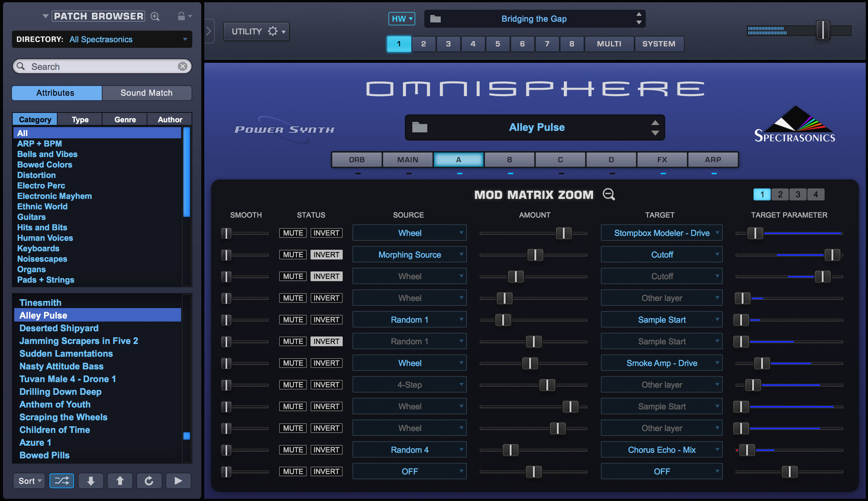Select the Sound Match tab
The height and width of the screenshot is (501, 868).
(147, 93)
